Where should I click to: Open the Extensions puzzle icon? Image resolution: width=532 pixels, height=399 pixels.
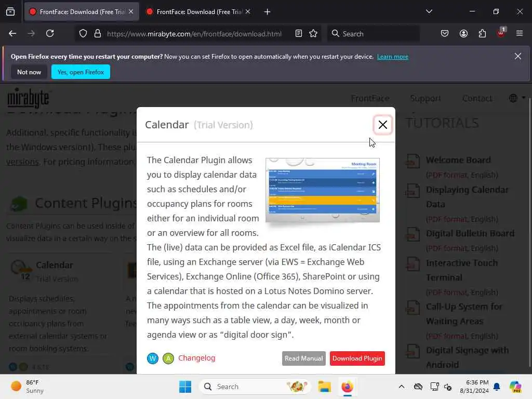click(x=482, y=34)
